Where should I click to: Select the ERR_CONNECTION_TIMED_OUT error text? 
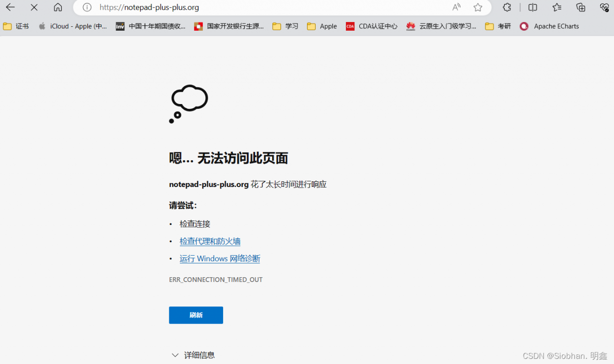(x=216, y=280)
